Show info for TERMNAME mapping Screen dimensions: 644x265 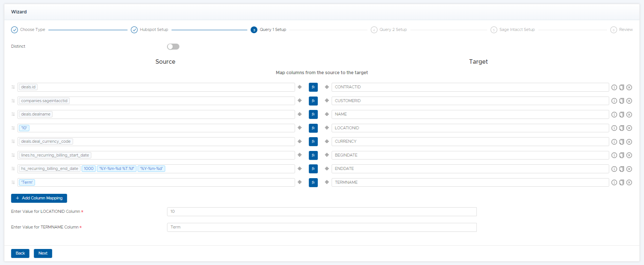614,182
